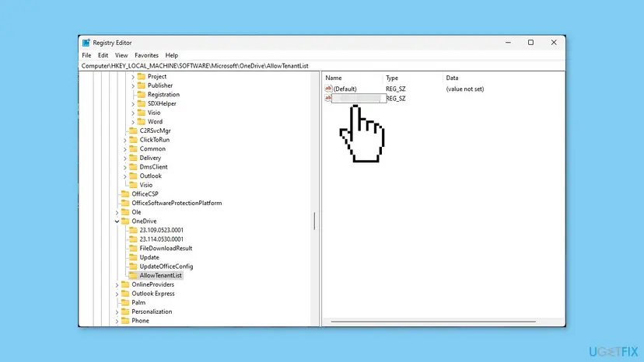Click the OfficeCSP folder icon

125,193
